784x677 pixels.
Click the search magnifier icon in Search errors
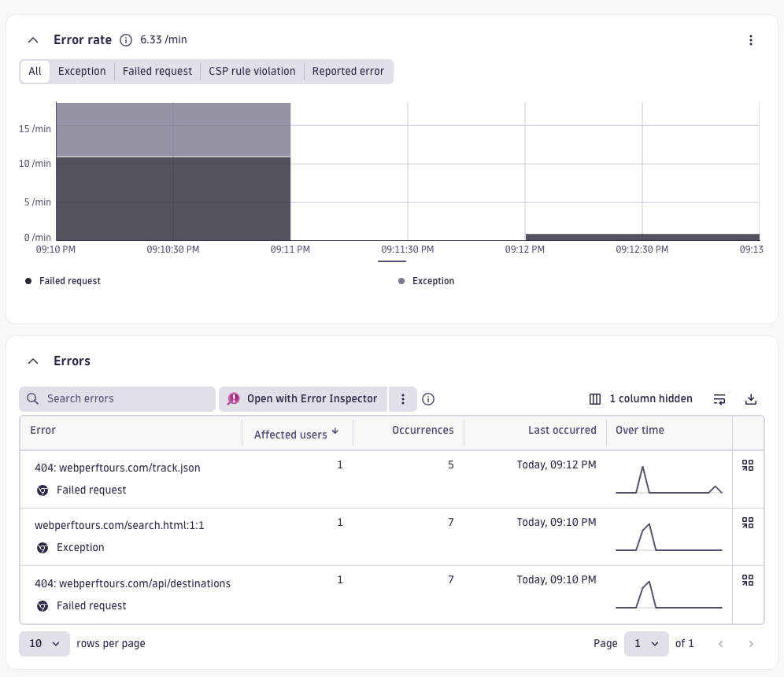pos(32,399)
